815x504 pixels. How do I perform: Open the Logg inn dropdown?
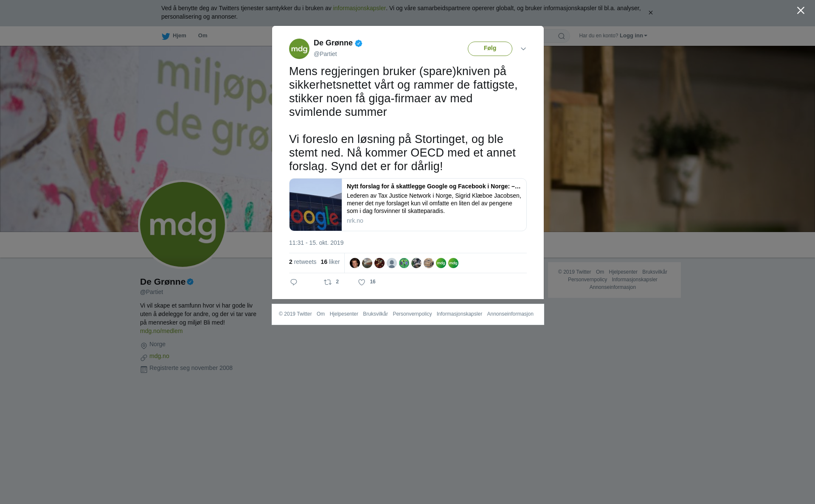(633, 36)
